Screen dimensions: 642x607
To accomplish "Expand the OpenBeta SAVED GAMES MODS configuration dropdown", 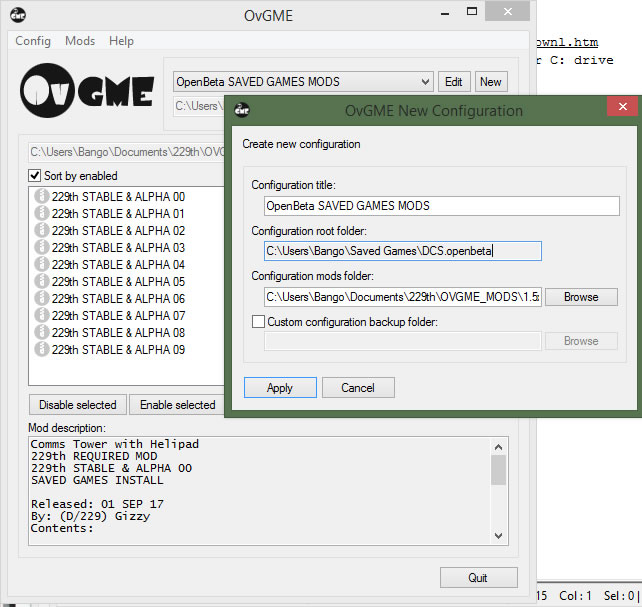I will click(x=424, y=82).
